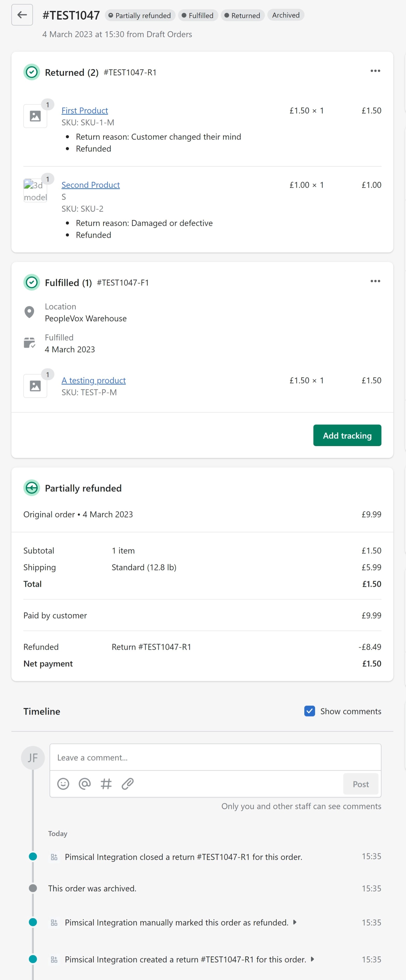Screen dimensions: 406x980
Task: Click the JF avatar next to the timeline
Action: (33, 757)
